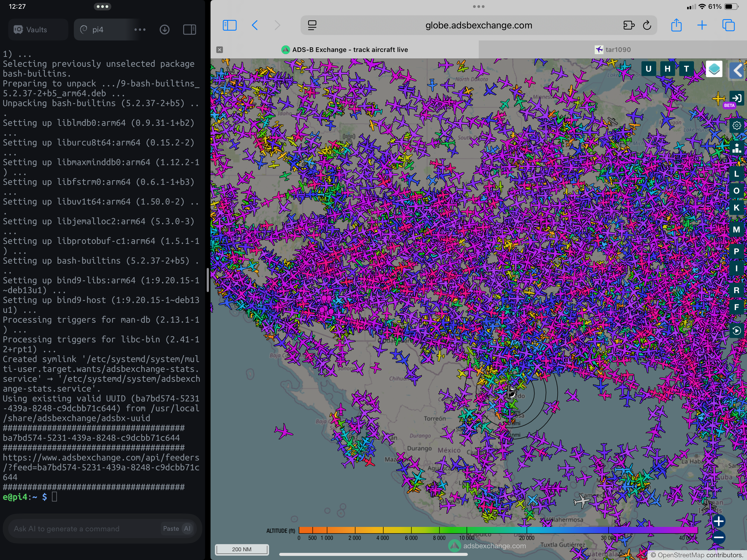Show the Safari sidebar
This screenshot has height=560, width=747.
tap(230, 25)
